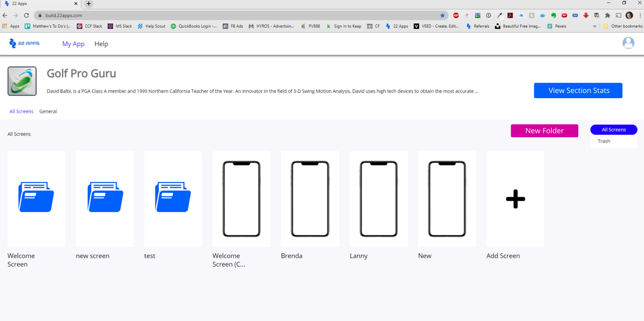
Task: Select the Lanny phone screen thumbnail
Action: 378,199
